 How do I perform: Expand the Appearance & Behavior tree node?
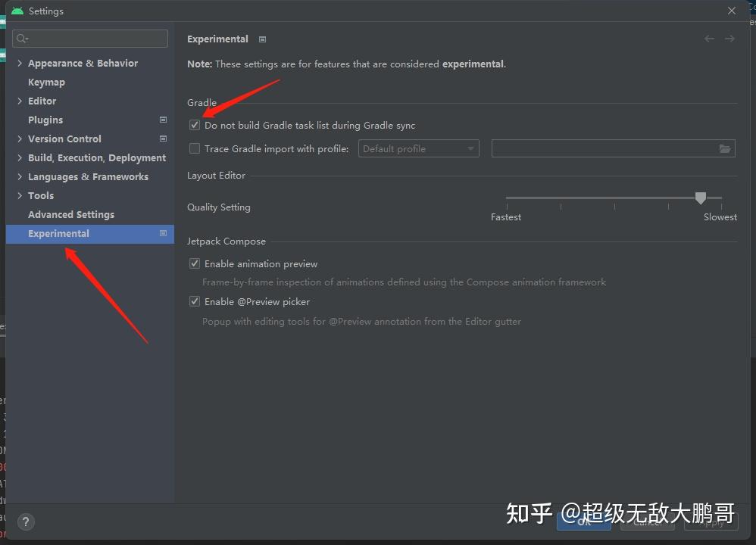pyautogui.click(x=20, y=63)
